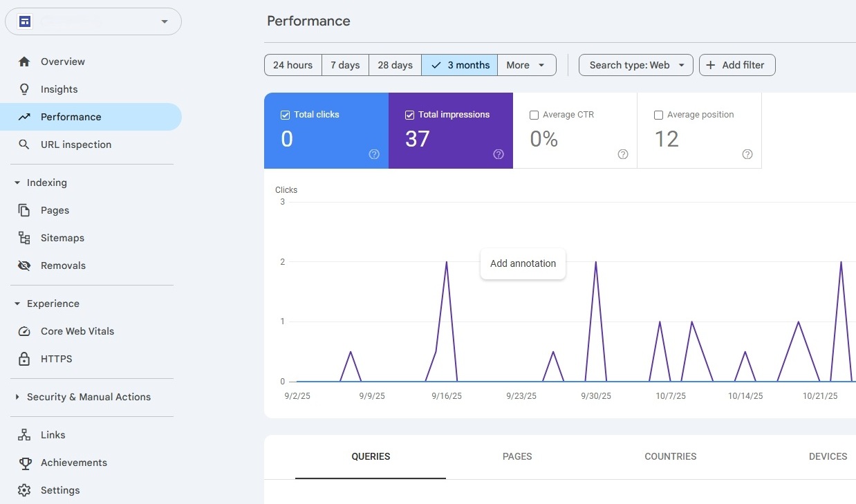
Task: Click the Sitemaps icon in sidebar
Action: (x=24, y=238)
